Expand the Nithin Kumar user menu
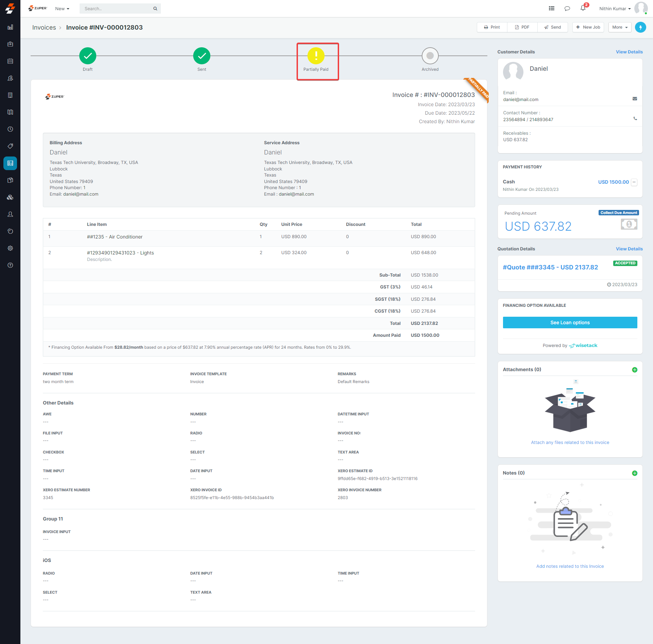 pos(615,9)
